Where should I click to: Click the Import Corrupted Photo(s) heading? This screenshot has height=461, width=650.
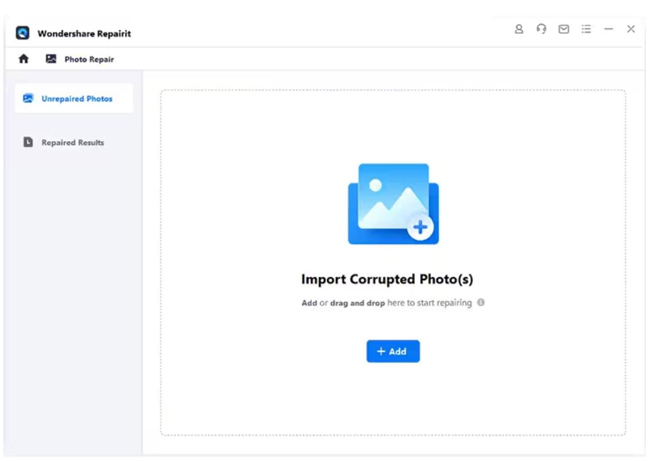point(387,279)
